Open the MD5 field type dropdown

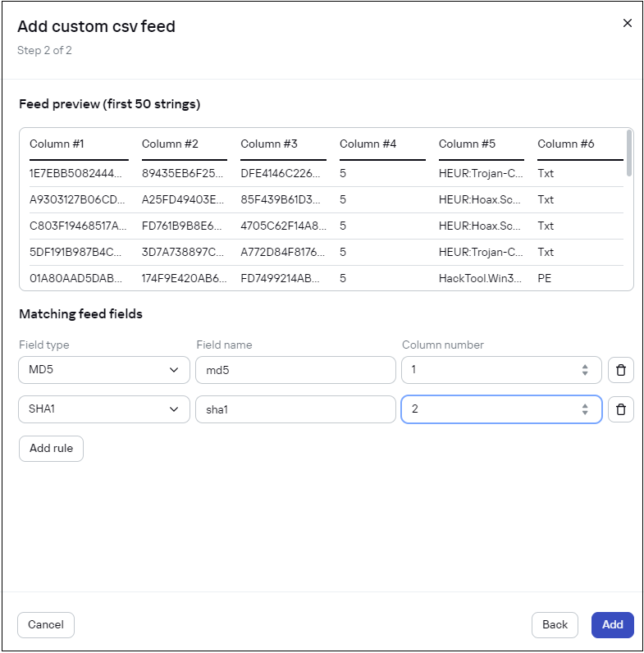pos(103,370)
